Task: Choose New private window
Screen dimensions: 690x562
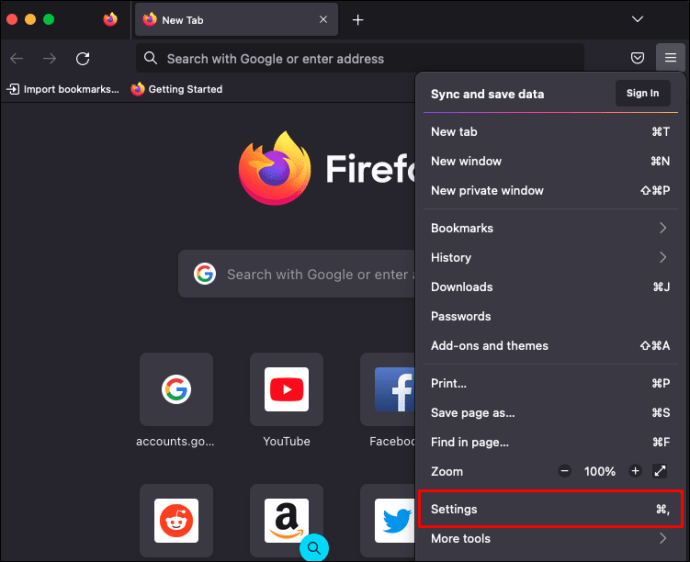Action: (550, 191)
